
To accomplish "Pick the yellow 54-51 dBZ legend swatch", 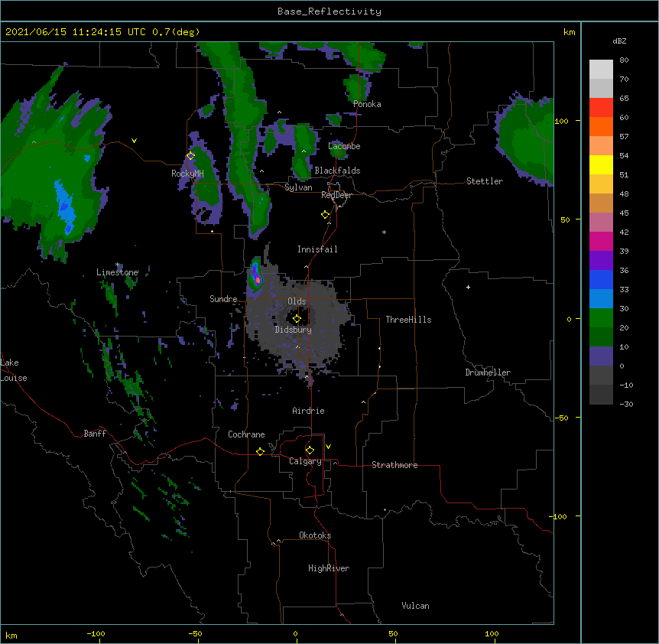I will (601, 165).
